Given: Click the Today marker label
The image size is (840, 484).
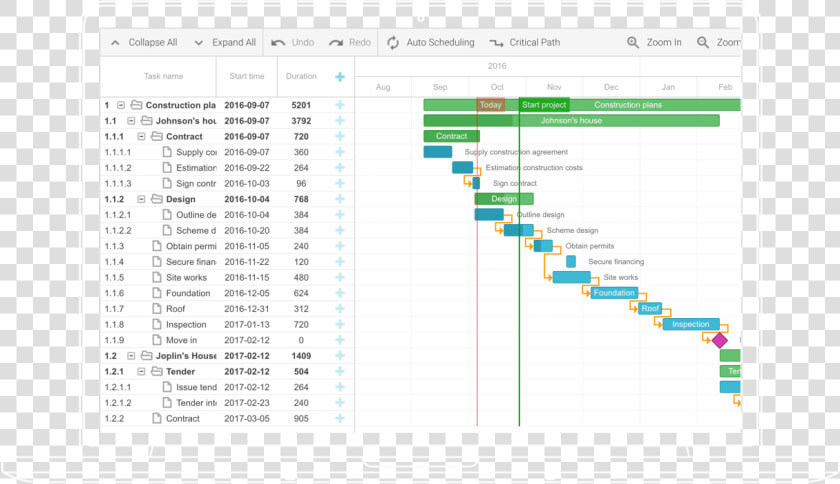Looking at the screenshot, I should coord(491,105).
